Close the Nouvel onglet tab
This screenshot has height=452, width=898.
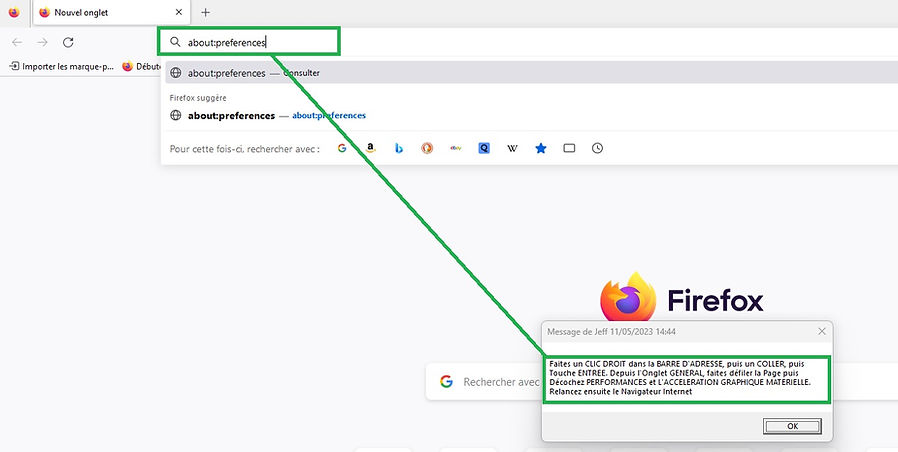click(179, 12)
